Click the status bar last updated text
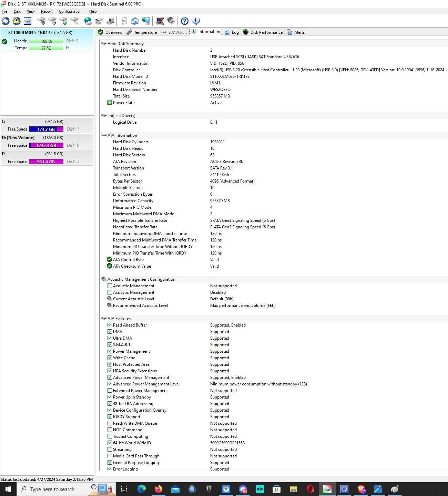 (x=47, y=479)
